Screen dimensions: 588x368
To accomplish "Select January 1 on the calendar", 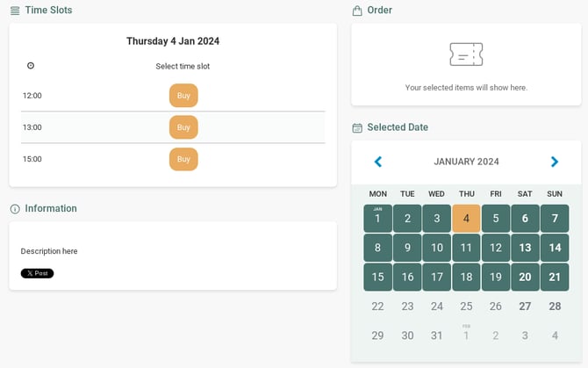I will point(378,219).
